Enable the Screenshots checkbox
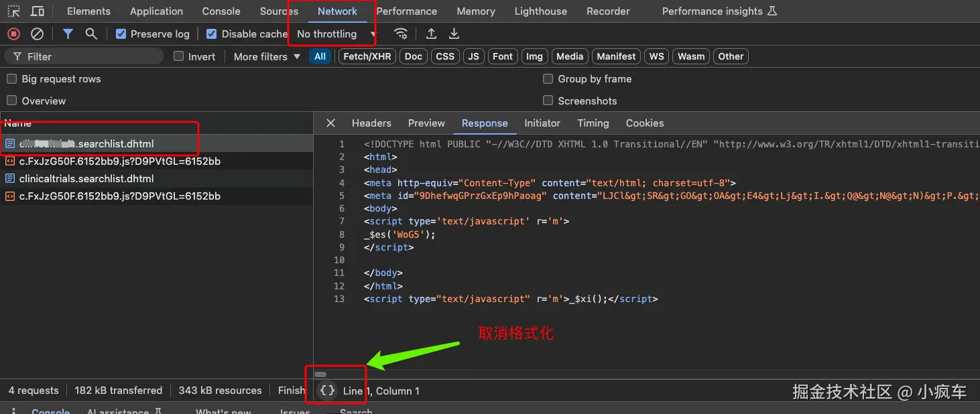Screen dimensions: 980x414 click(548, 100)
